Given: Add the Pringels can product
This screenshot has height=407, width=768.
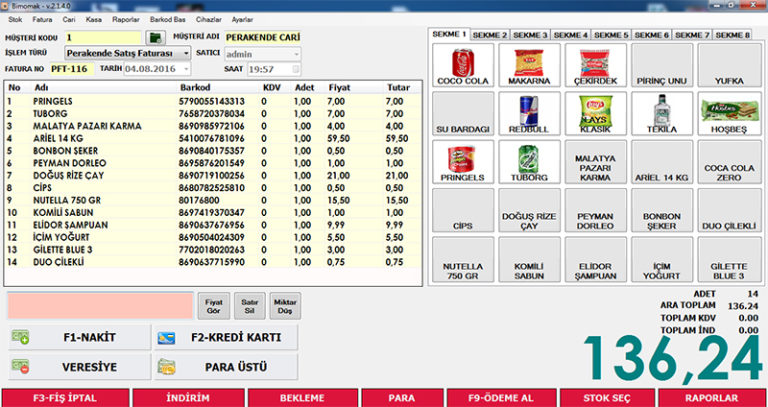Looking at the screenshot, I should [463, 162].
